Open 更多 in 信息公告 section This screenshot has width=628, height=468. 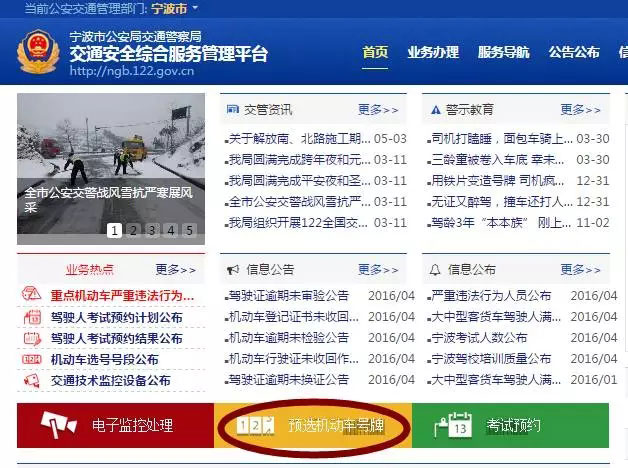[378, 270]
